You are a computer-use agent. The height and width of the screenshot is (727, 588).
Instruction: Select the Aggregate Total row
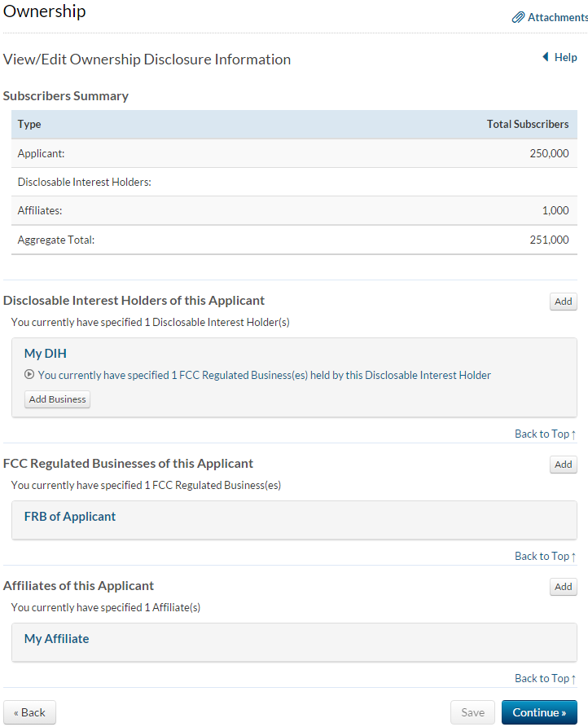pyautogui.click(x=293, y=240)
